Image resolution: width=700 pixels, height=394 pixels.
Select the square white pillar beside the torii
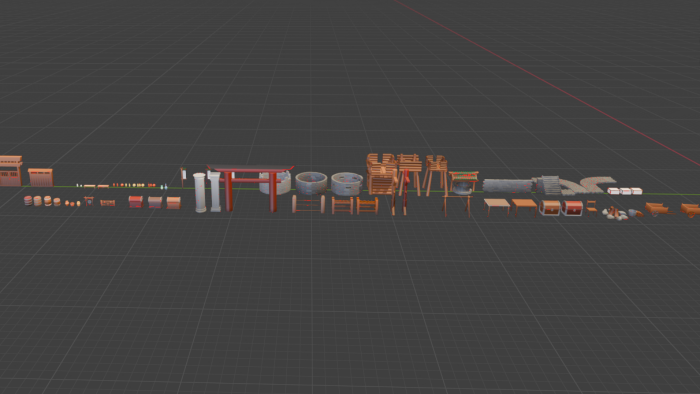pos(215,191)
